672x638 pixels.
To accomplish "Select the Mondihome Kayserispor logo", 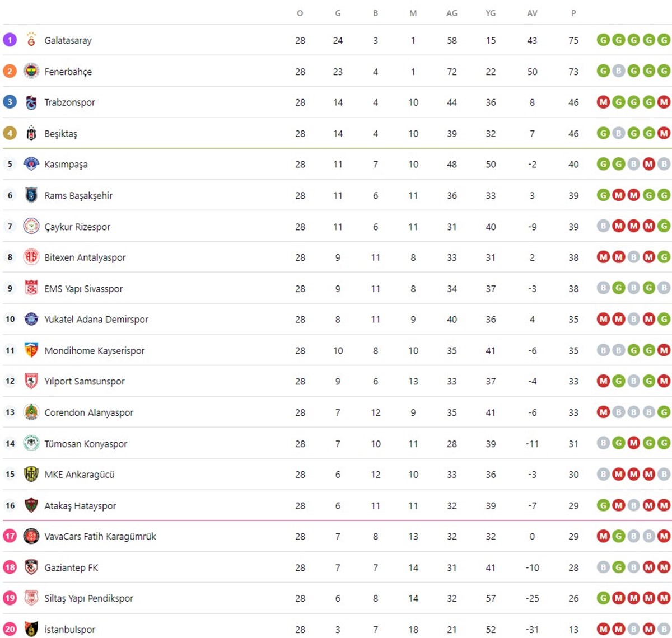I will (31, 350).
